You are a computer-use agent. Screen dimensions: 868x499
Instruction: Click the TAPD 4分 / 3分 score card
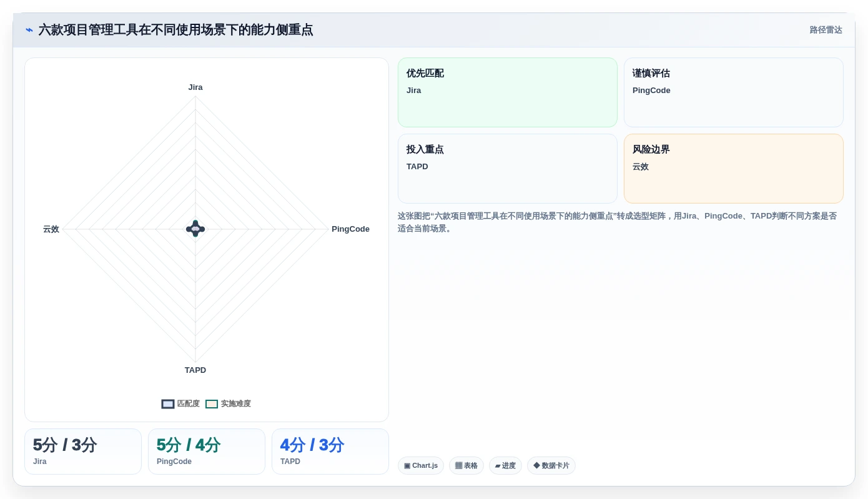tap(330, 452)
